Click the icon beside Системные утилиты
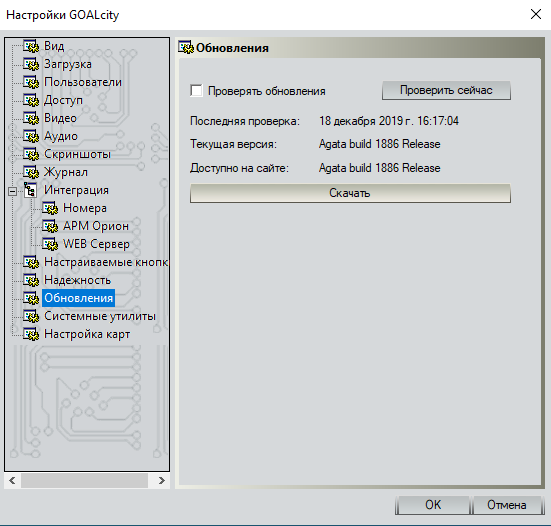551x526 pixels. tap(31, 316)
